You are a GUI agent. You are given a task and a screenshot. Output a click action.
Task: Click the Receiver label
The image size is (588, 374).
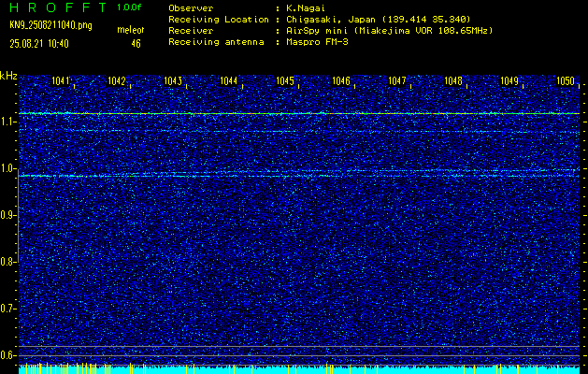(x=191, y=30)
